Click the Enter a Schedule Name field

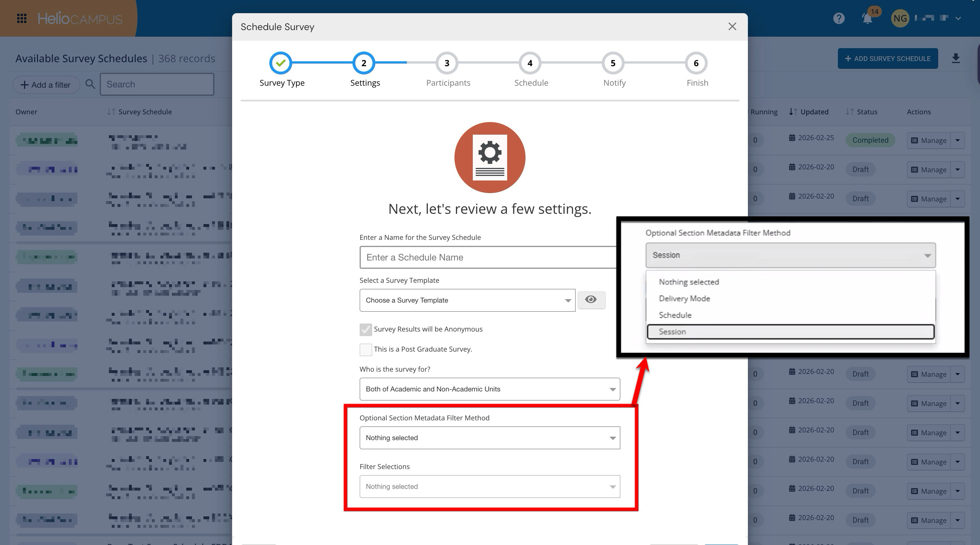[x=487, y=258]
